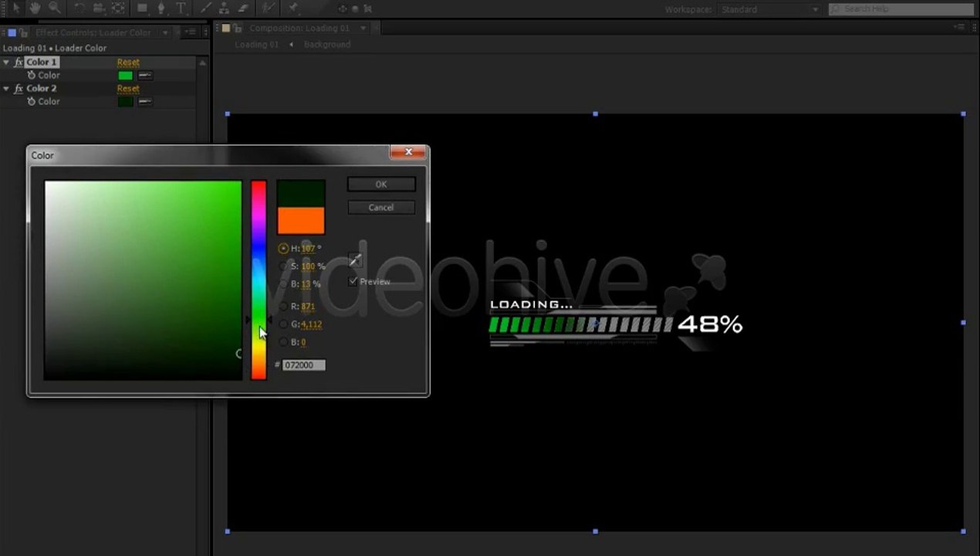Viewport: 980px width, 556px height.
Task: Toggle the Color 1 stopwatch icon
Action: tap(32, 75)
